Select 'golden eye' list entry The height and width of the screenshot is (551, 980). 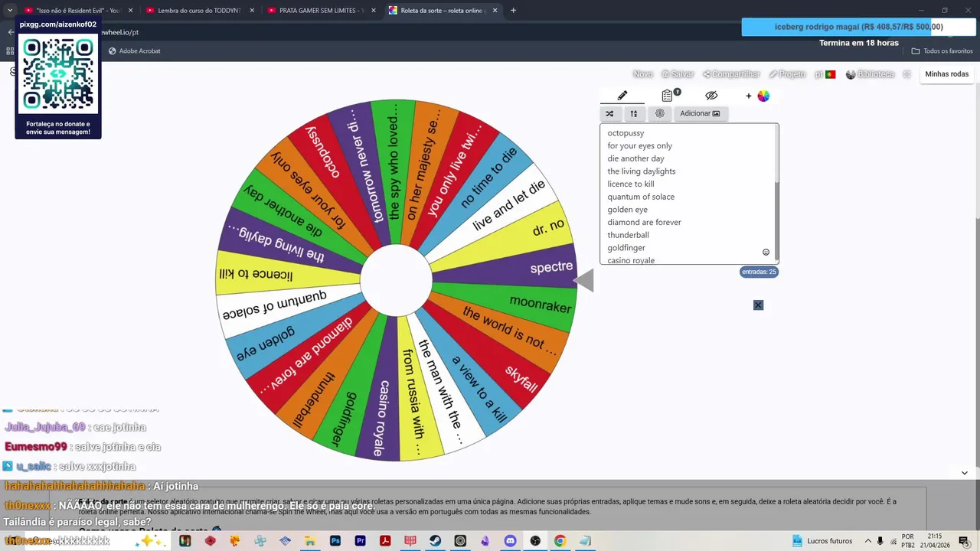click(x=628, y=210)
